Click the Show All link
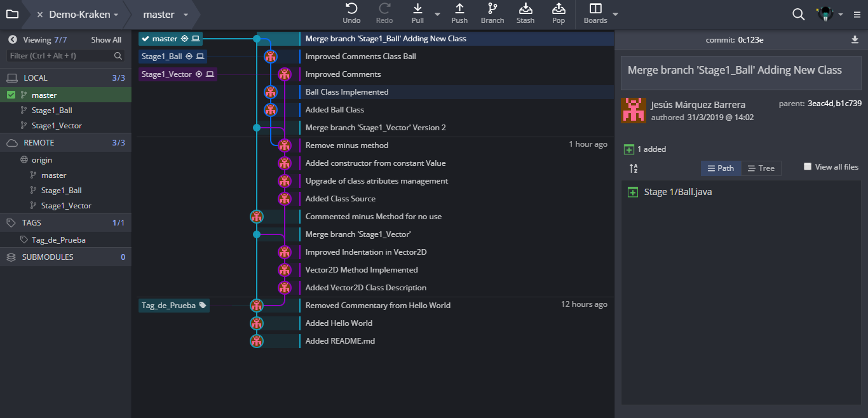This screenshot has height=418, width=868. [106, 39]
